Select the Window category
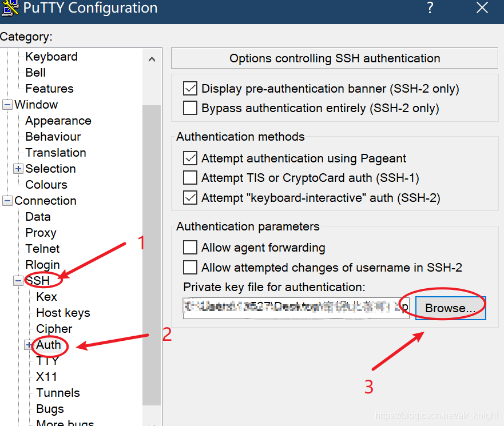This screenshot has height=426, width=504. pyautogui.click(x=36, y=105)
